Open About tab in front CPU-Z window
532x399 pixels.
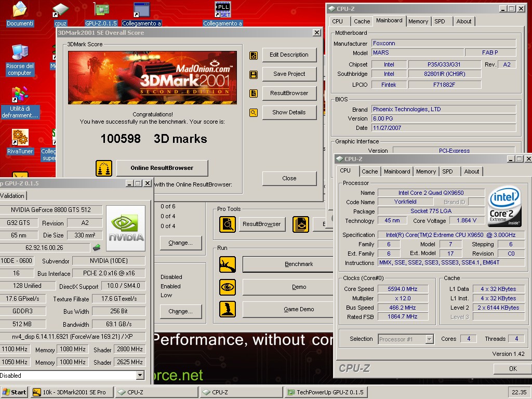[472, 171]
